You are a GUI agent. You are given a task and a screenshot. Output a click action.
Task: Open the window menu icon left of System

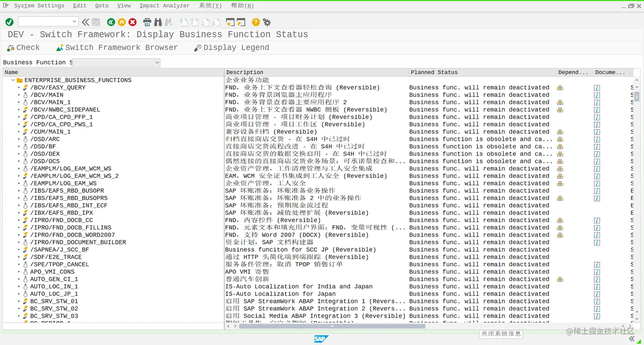point(6,6)
